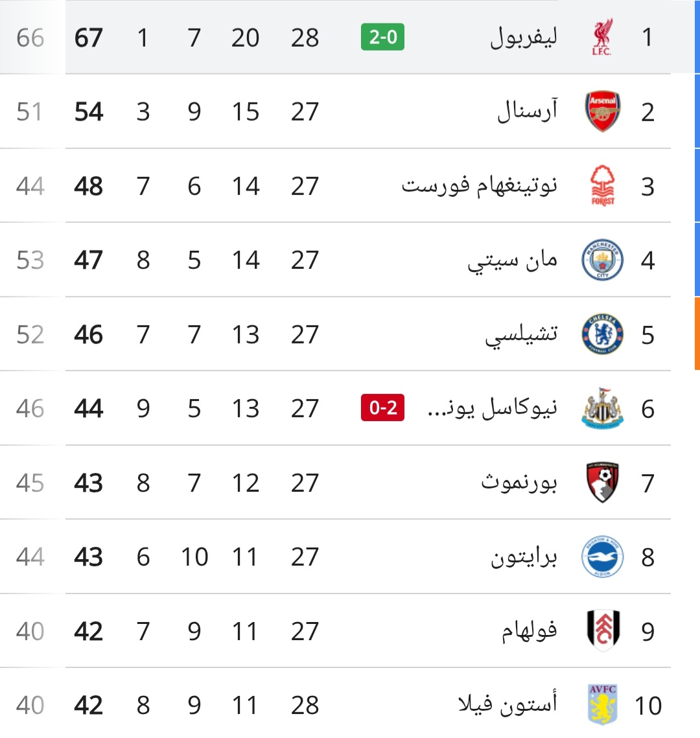Click the Arsenal club crest
700x738 pixels.
pyautogui.click(x=603, y=111)
